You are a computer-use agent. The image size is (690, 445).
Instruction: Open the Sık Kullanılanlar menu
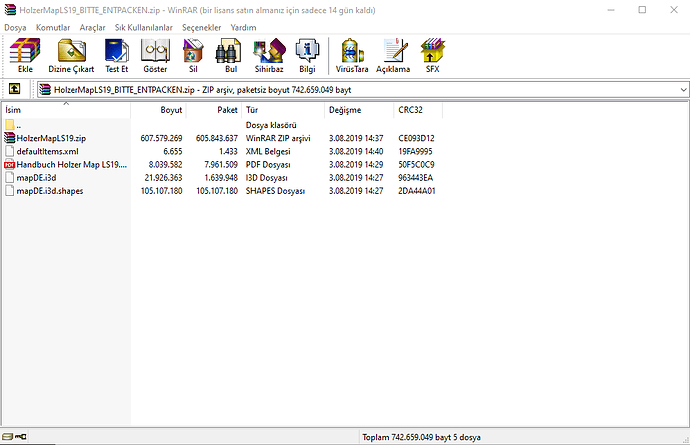143,27
